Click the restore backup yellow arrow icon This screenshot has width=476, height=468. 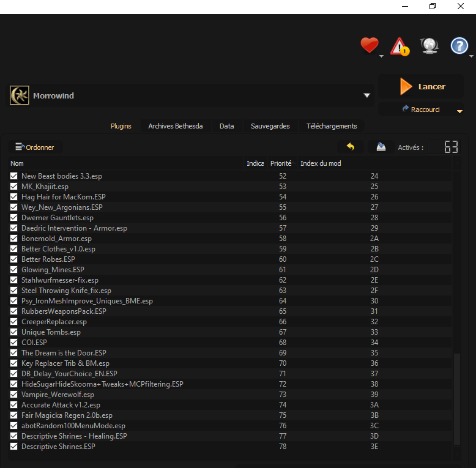(351, 147)
